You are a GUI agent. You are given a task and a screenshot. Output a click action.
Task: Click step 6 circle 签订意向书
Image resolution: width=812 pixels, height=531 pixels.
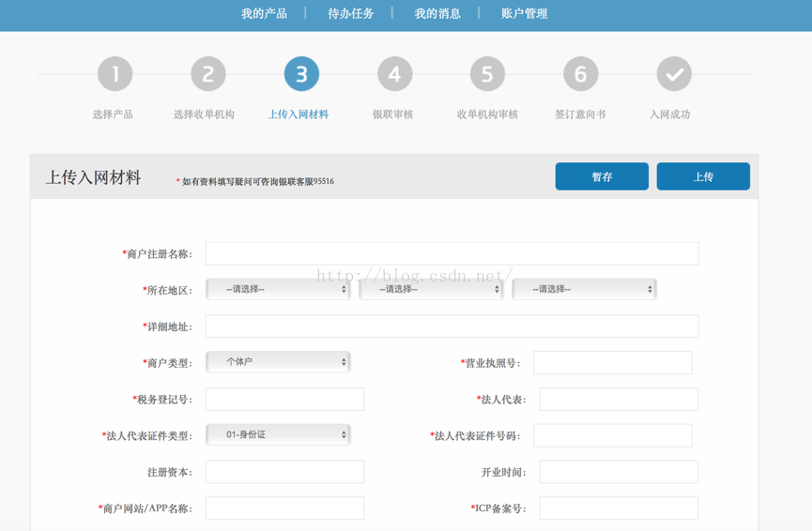580,74
